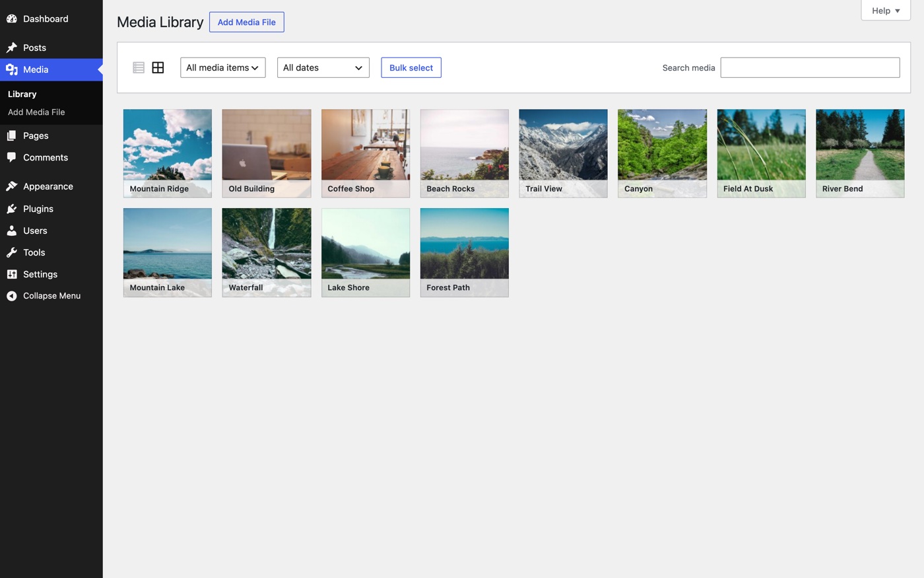The image size is (924, 578).
Task: Open the Canyon image
Action: (x=662, y=153)
